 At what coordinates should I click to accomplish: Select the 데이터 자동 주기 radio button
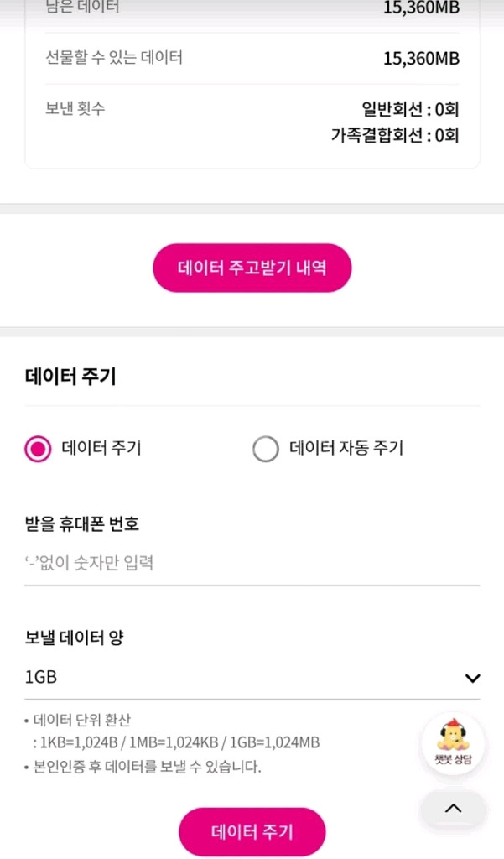coord(266,449)
